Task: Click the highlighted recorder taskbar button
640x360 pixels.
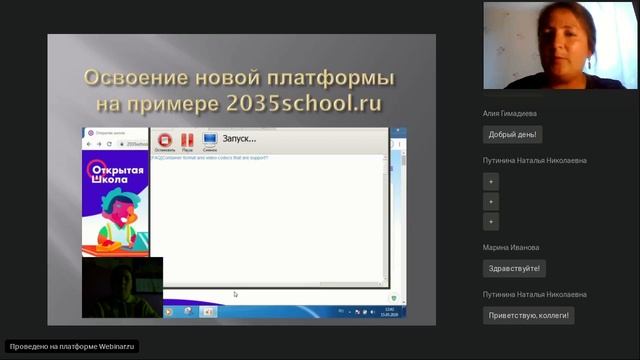Action: (x=208, y=312)
